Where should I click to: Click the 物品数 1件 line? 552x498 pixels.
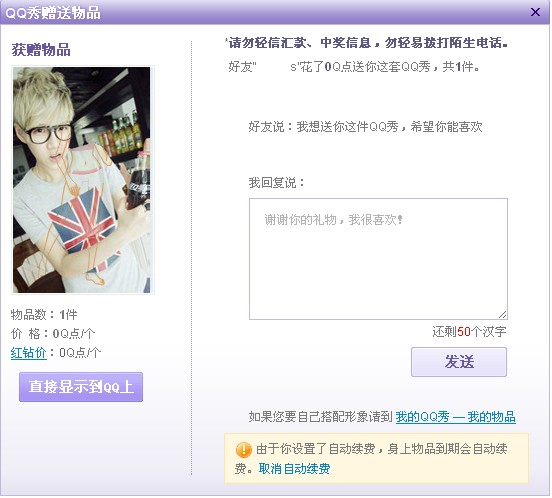[44, 314]
